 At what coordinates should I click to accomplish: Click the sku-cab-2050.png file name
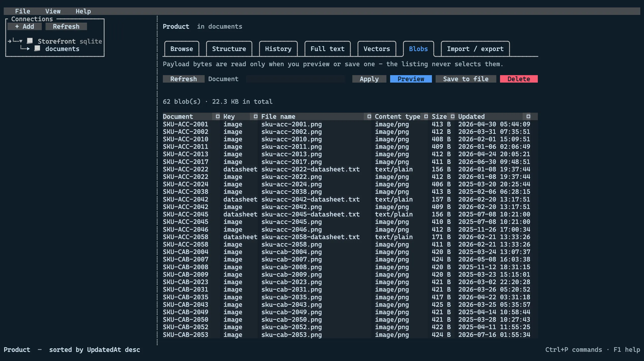[x=291, y=319]
